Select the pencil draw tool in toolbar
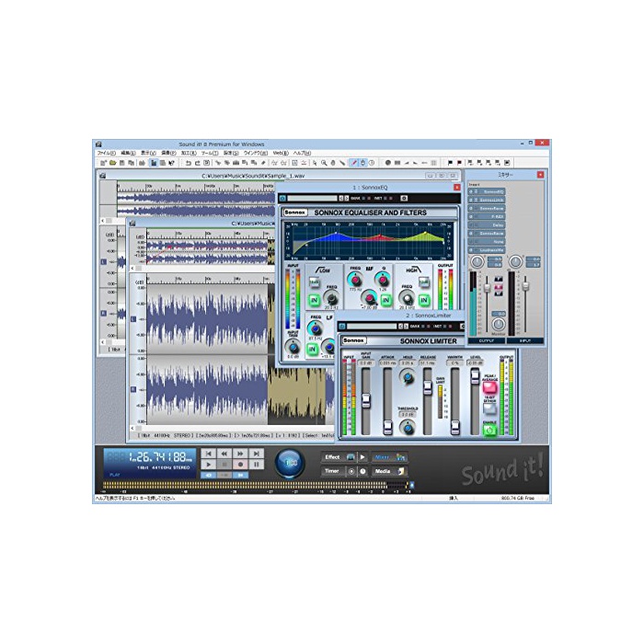 pyautogui.click(x=354, y=163)
